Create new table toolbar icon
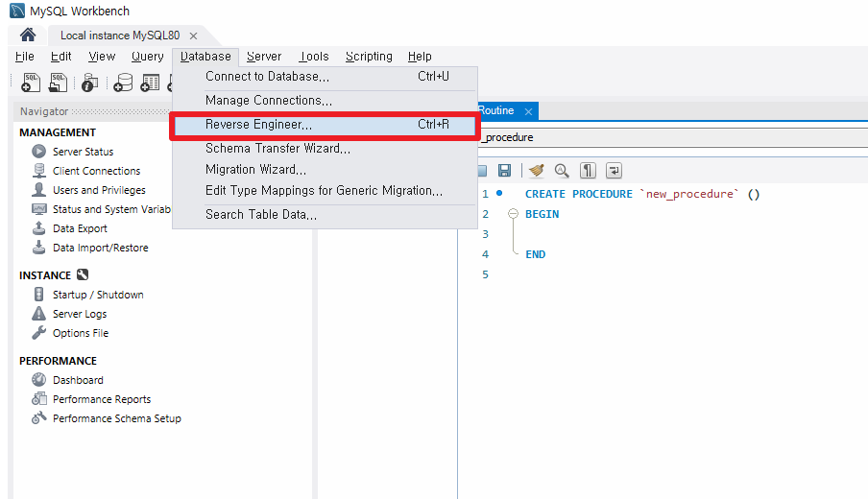Image resolution: width=868 pixels, height=499 pixels. coord(150,83)
